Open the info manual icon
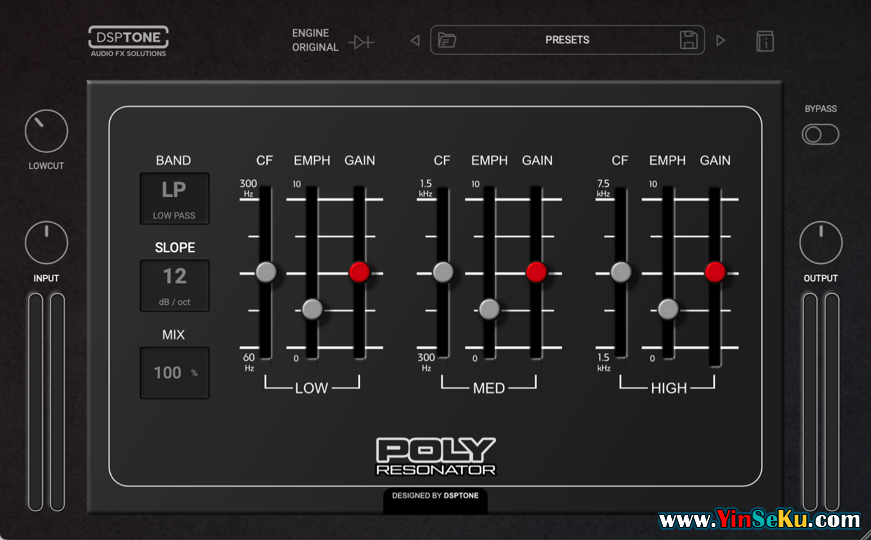871x540 pixels. (765, 41)
